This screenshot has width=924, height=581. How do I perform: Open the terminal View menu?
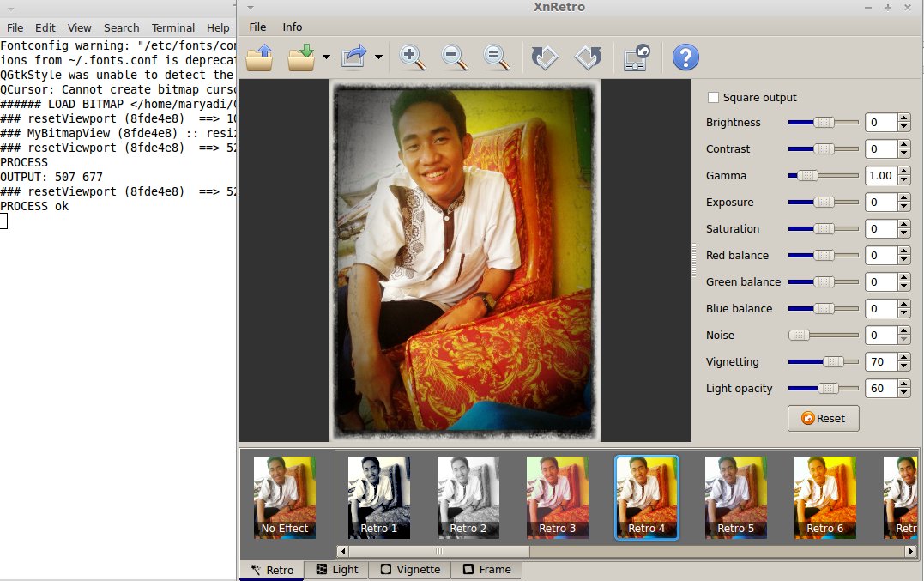[79, 27]
